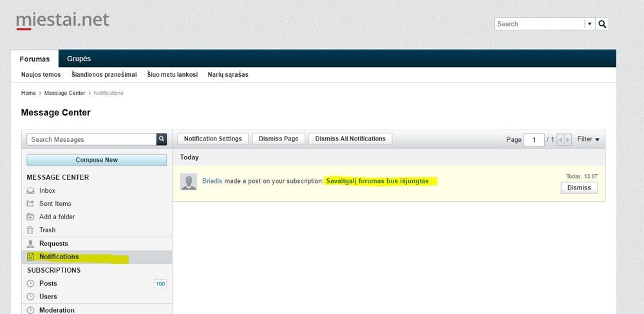The width and height of the screenshot is (644, 314).
Task: Open Users subscriptions
Action: click(48, 297)
